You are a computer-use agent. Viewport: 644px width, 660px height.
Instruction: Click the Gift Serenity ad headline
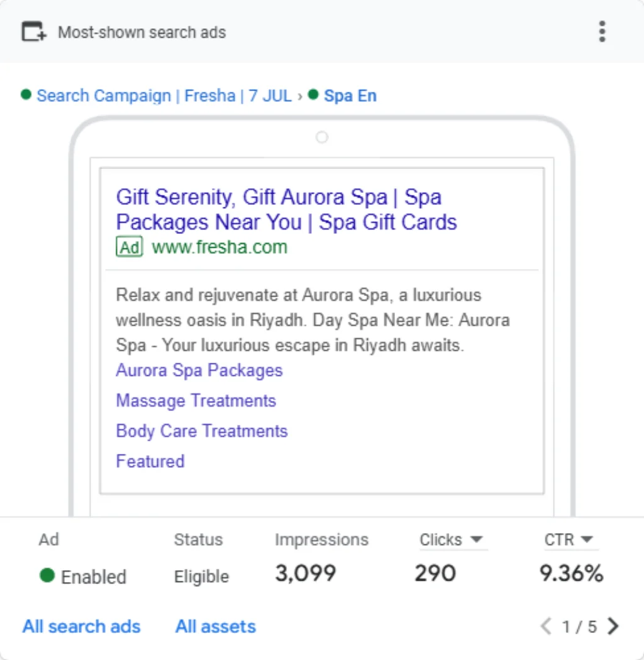(x=286, y=209)
